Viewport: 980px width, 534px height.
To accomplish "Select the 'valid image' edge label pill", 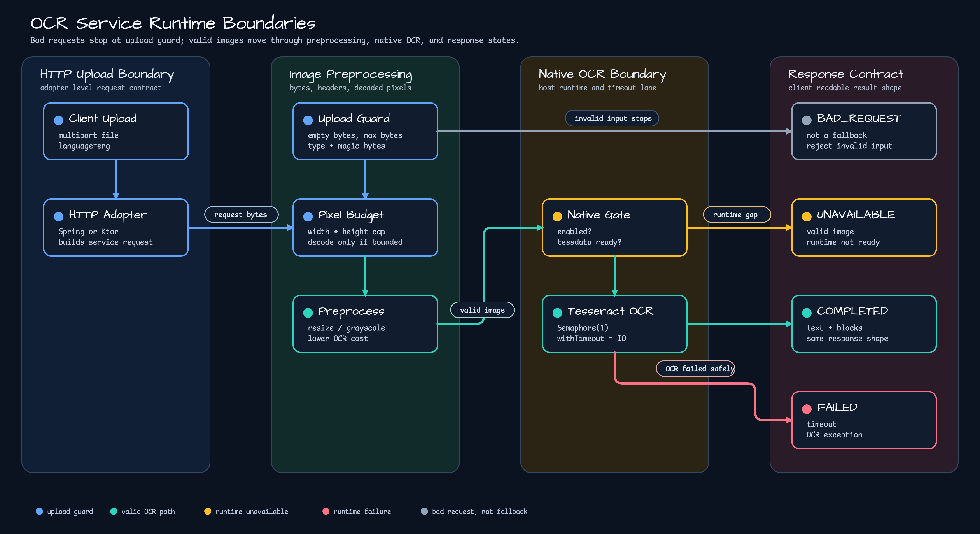I will pyautogui.click(x=482, y=310).
